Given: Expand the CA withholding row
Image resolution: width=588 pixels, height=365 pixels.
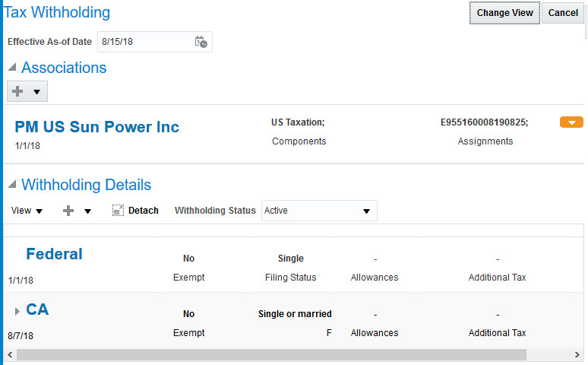Looking at the screenshot, I should [x=17, y=311].
